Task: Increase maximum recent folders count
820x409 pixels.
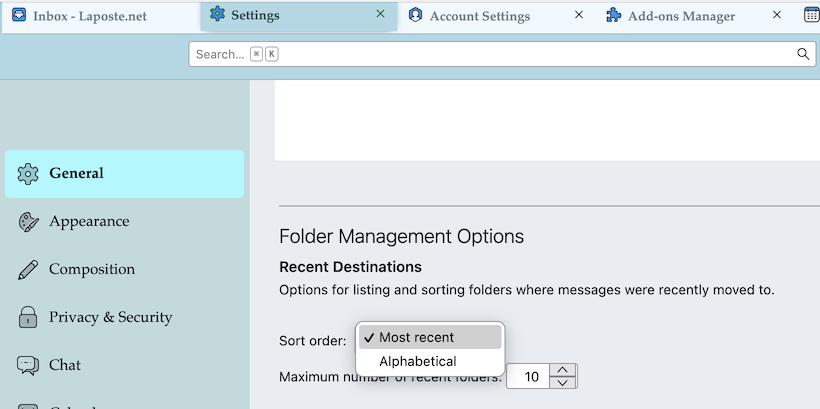Action: click(564, 370)
